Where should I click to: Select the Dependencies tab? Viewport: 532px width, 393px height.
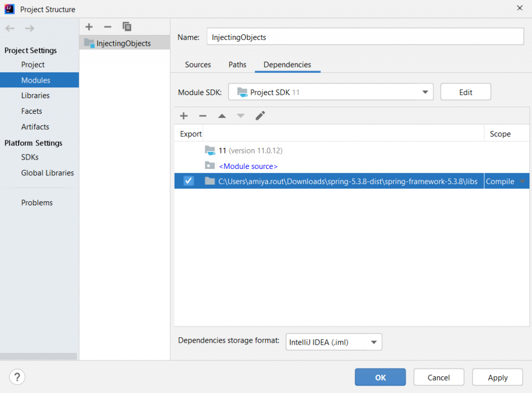(287, 64)
